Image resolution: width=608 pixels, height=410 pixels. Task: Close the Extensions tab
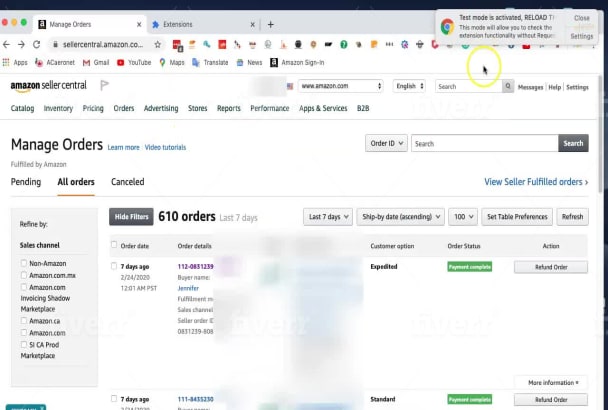(252, 24)
